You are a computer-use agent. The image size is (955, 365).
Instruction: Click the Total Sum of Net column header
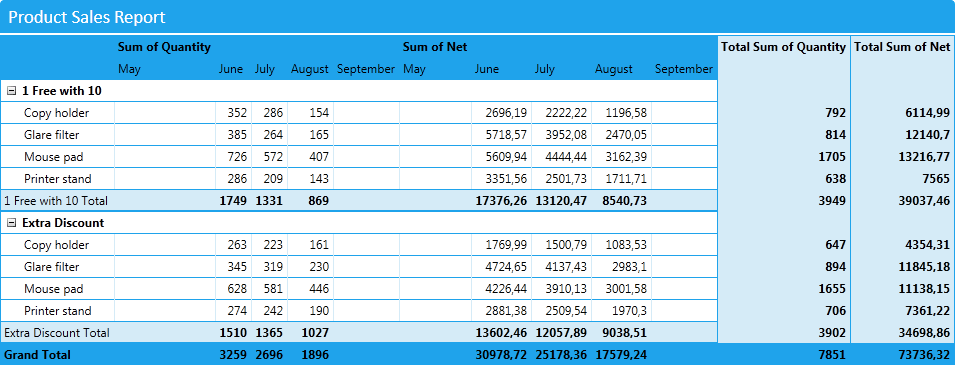[x=902, y=47]
